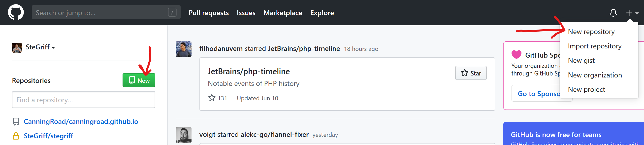644x145 pixels.
Task: Click the GitHub Octocat logo
Action: coord(16,12)
